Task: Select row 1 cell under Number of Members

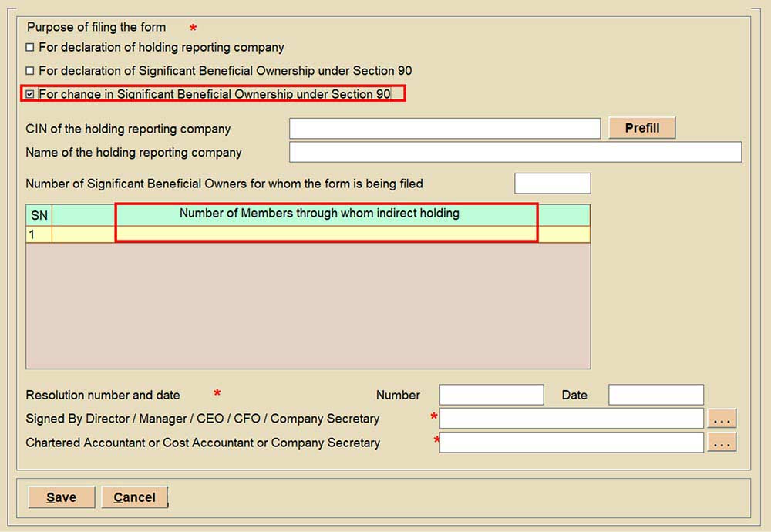Action: coord(319,234)
